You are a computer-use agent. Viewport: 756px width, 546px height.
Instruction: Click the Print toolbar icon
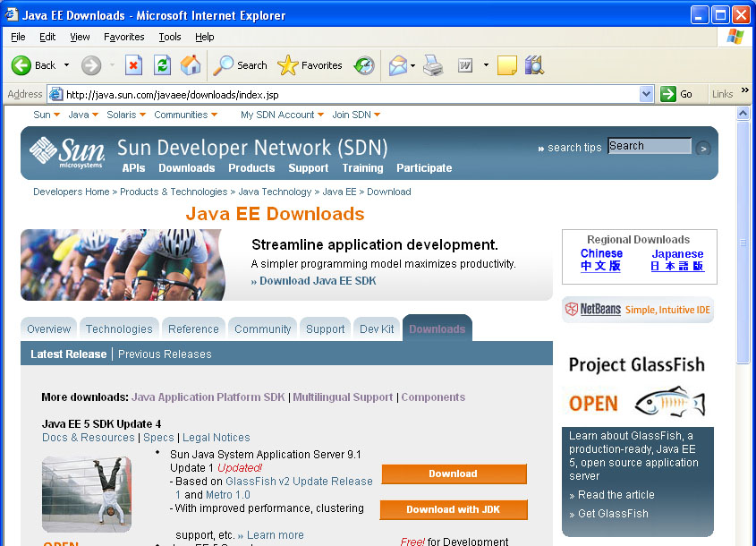[x=433, y=65]
